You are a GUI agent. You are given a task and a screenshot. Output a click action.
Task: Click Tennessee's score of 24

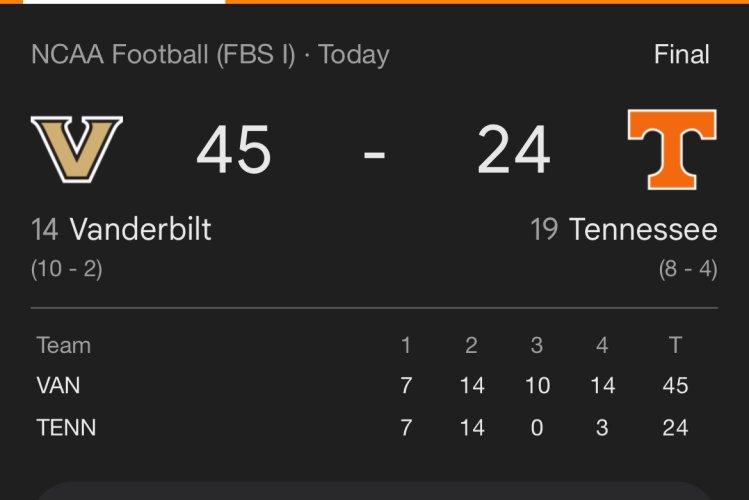(x=514, y=151)
